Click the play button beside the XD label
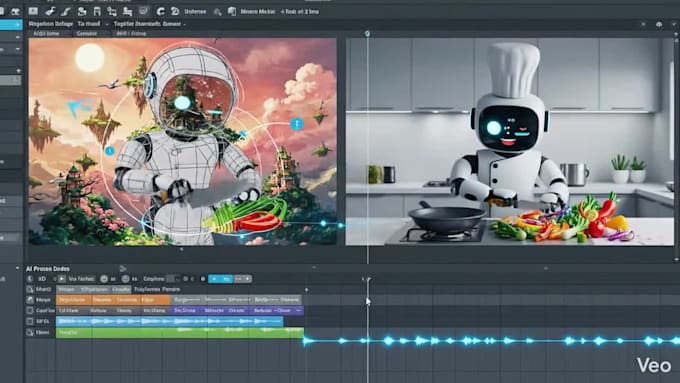This screenshot has width=680, height=383. (x=62, y=279)
